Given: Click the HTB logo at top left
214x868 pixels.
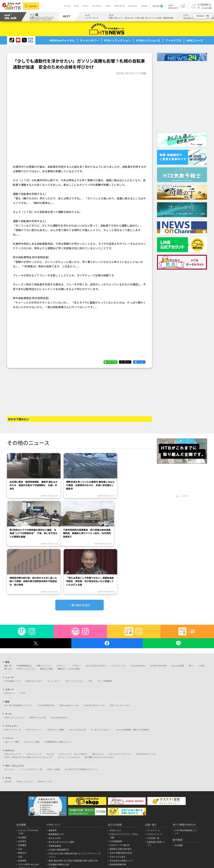Looking at the screenshot, I should [x=11, y=6].
